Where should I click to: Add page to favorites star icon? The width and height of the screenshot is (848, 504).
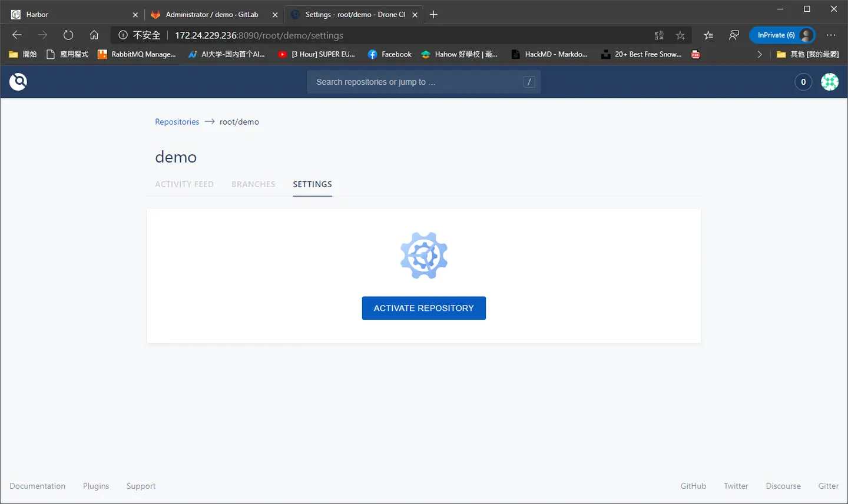(681, 35)
